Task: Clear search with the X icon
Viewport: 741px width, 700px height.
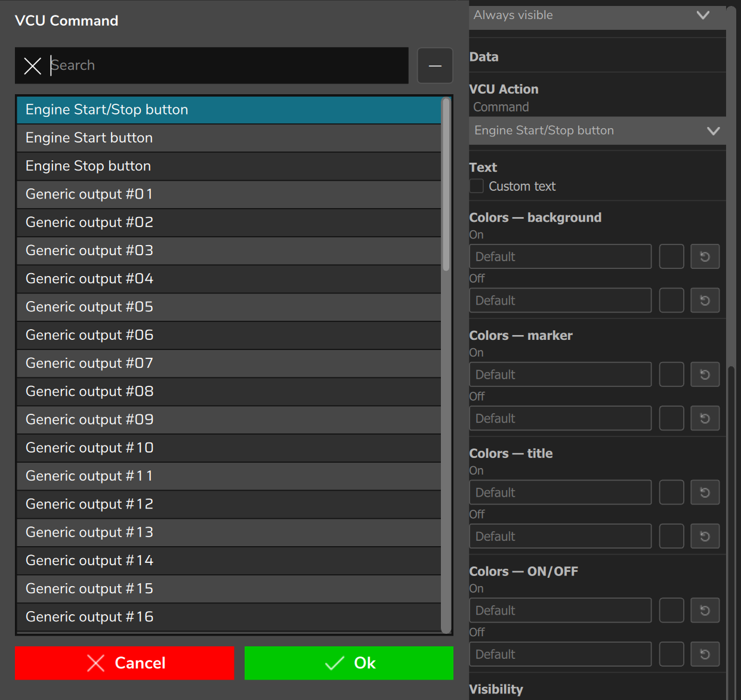Action: [x=33, y=66]
